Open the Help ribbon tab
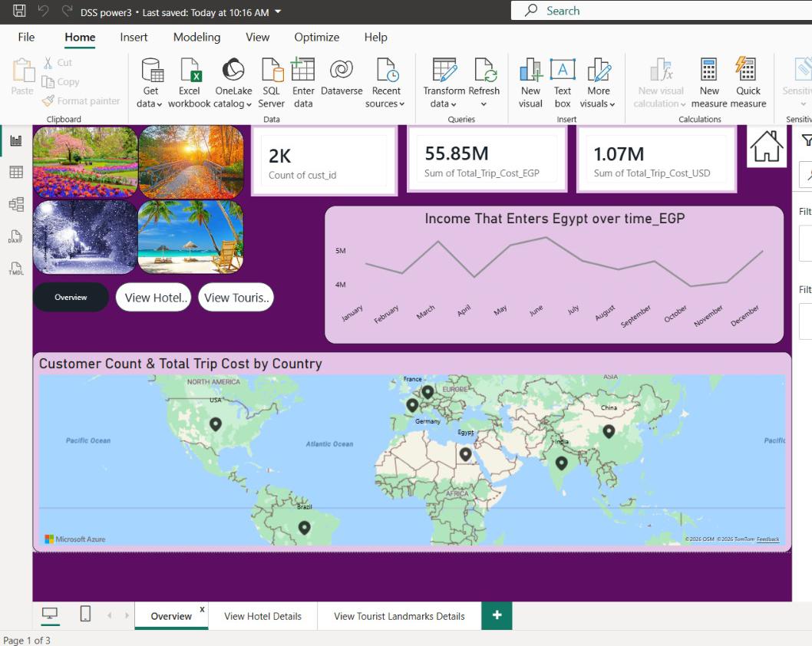The image size is (812, 646). [375, 38]
